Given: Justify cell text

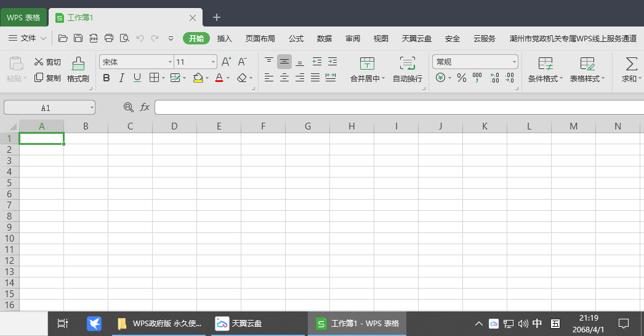Looking at the screenshot, I should pyautogui.click(x=315, y=77).
